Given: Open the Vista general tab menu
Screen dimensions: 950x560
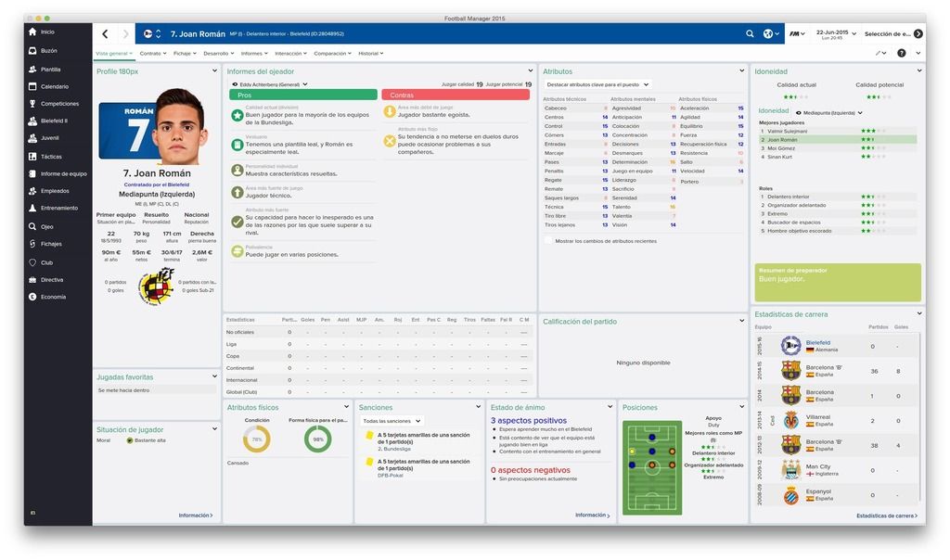Looking at the screenshot, I should tap(114, 53).
